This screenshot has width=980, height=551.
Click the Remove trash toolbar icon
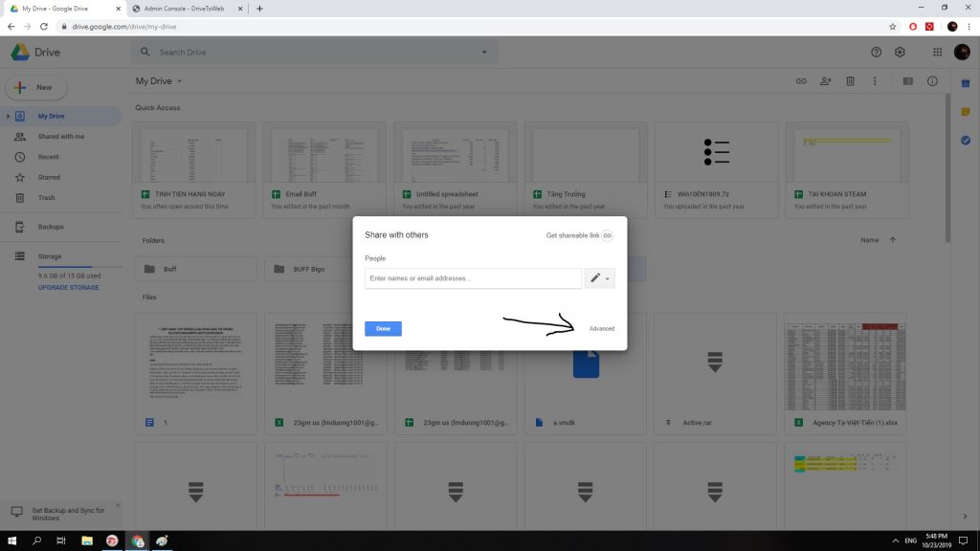(x=850, y=81)
